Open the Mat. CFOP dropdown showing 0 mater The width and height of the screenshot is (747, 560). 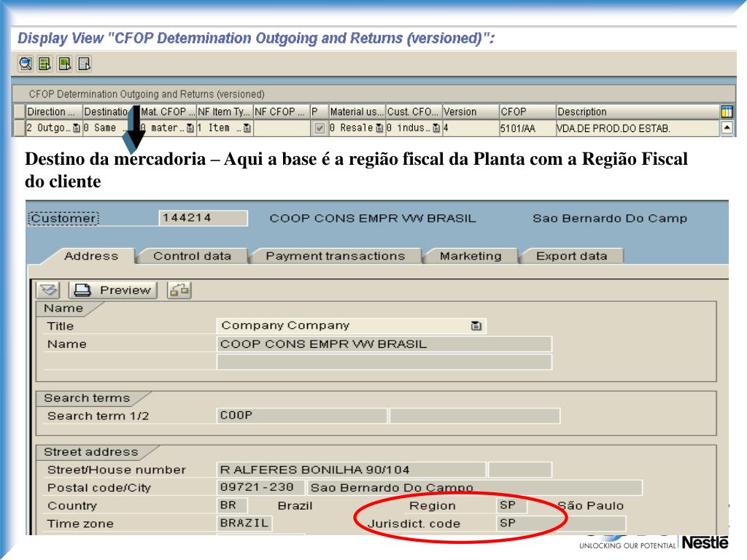click(190, 128)
